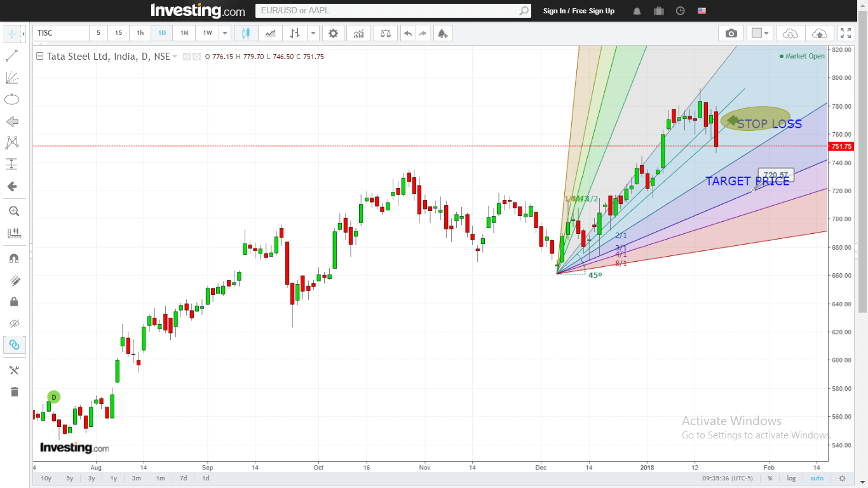Select the ellipse shape tool
This screenshot has height=488, width=868.
click(x=11, y=100)
